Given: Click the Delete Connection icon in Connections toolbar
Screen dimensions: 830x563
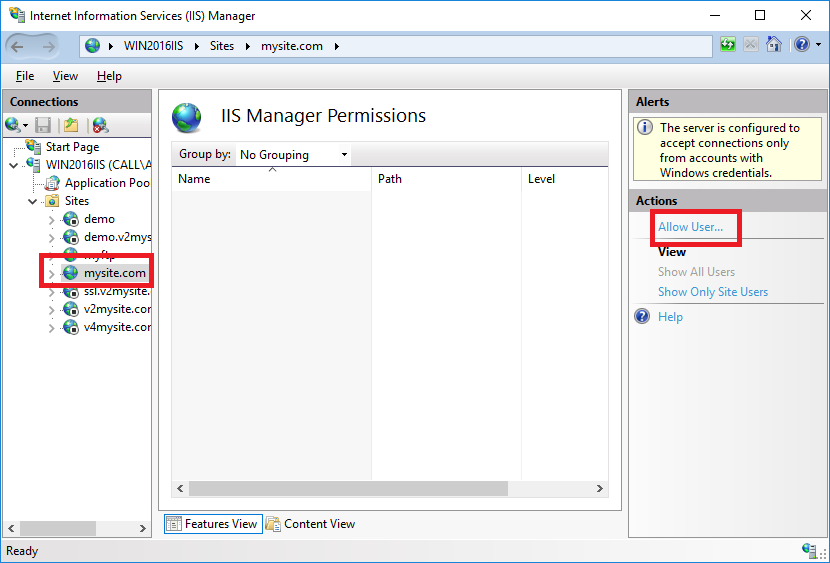Looking at the screenshot, I should 101,125.
